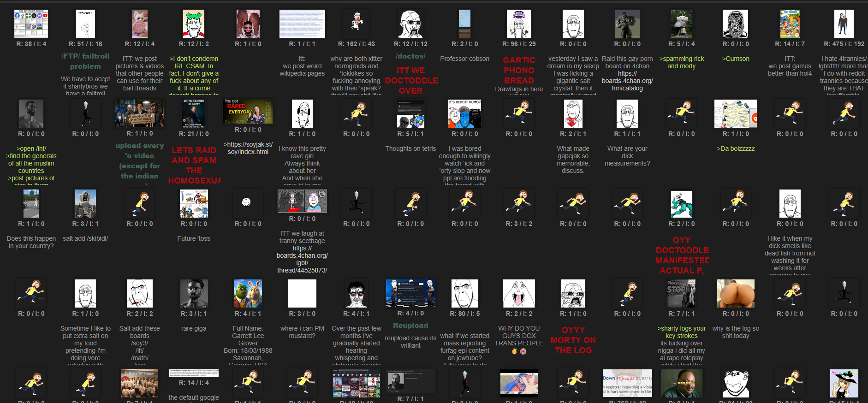Open the "GARTIC PHONO BREAD" thread thumbnail
The width and height of the screenshot is (868, 403).
tap(519, 24)
